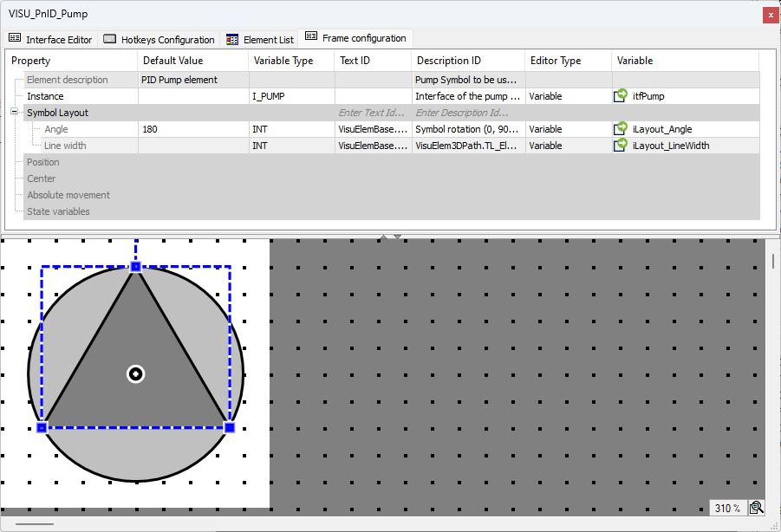The width and height of the screenshot is (781, 532).
Task: Click the iLayout_LineWidth variable arrow icon
Action: pos(621,146)
